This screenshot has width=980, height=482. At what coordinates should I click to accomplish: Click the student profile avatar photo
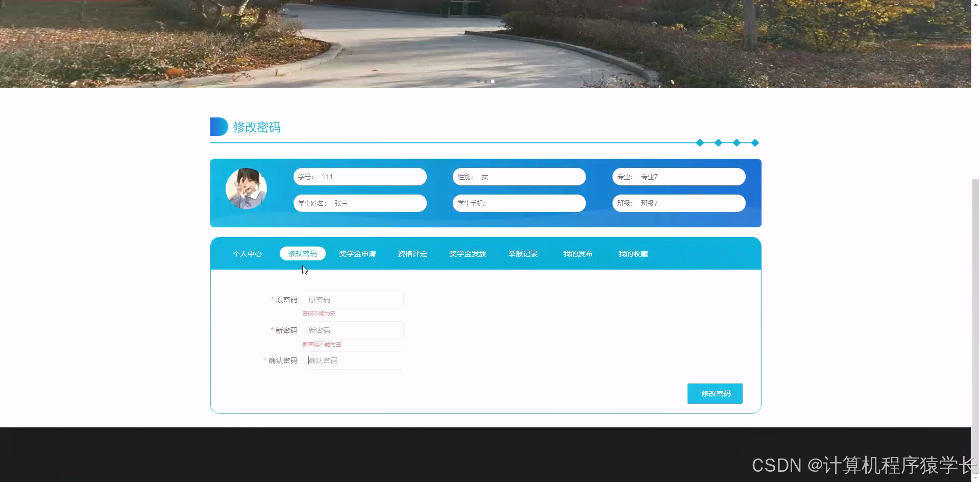[246, 188]
